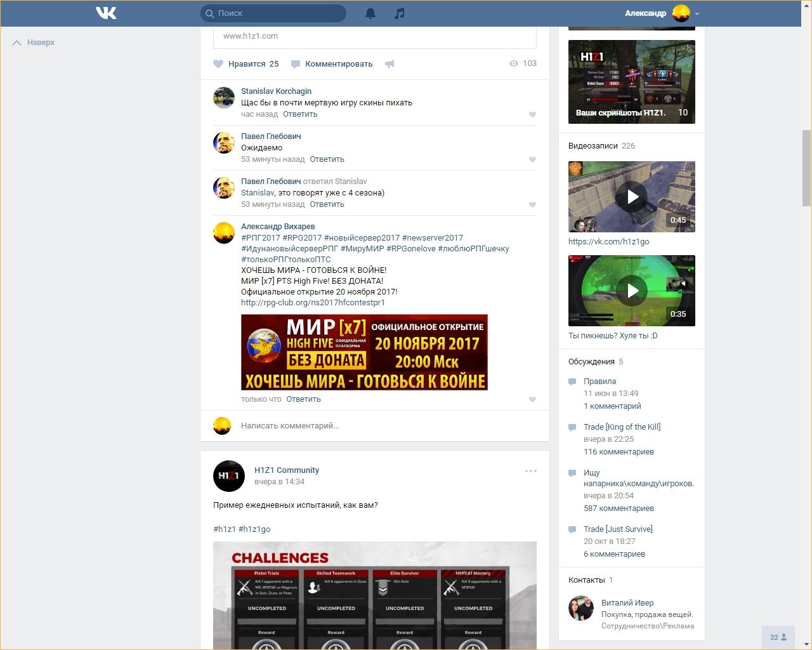Reply to Александр Вихарев's comment
The width and height of the screenshot is (812, 650).
(x=303, y=399)
